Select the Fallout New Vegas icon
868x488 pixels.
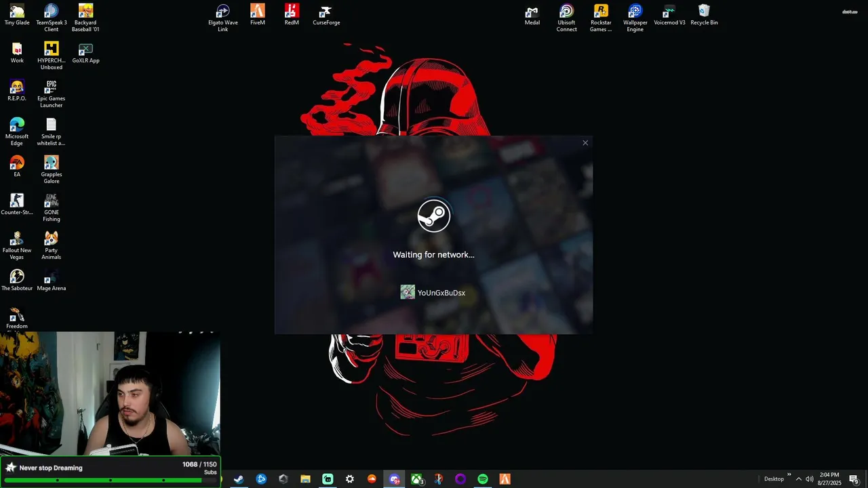pos(17,246)
